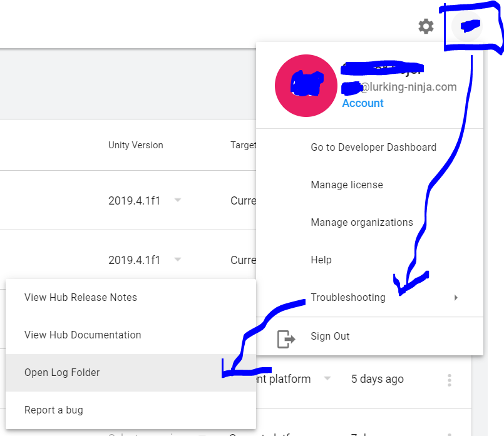Open the three-dot menu for the project row

click(x=449, y=380)
